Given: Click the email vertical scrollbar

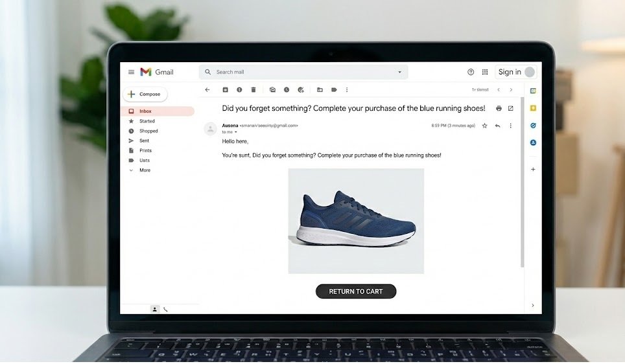Looking at the screenshot, I should click(x=522, y=182).
